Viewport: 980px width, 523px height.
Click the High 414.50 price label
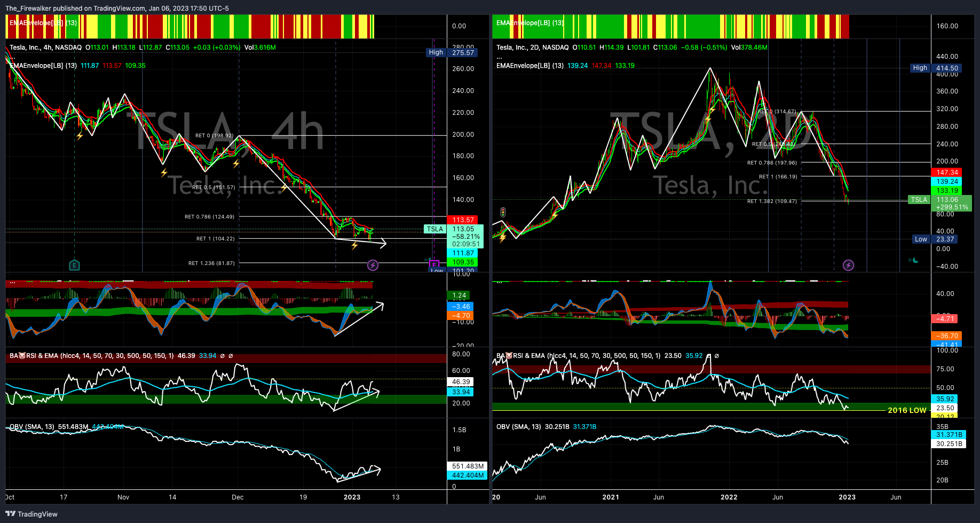coord(936,68)
